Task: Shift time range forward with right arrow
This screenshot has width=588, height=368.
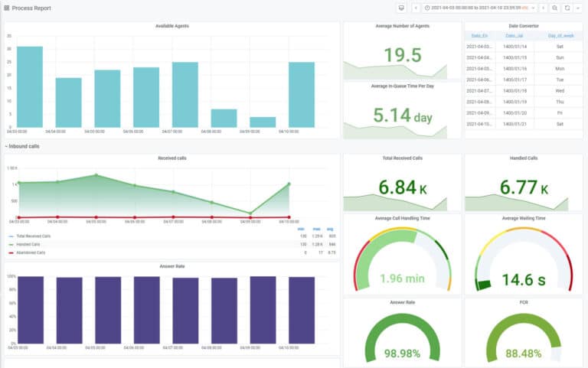Action: tap(543, 8)
